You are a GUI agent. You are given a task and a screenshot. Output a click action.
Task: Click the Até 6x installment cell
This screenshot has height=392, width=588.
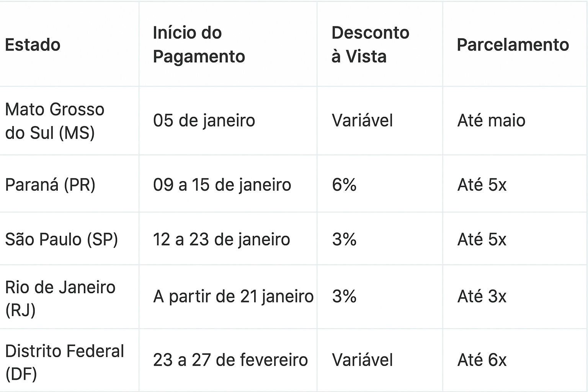(482, 360)
